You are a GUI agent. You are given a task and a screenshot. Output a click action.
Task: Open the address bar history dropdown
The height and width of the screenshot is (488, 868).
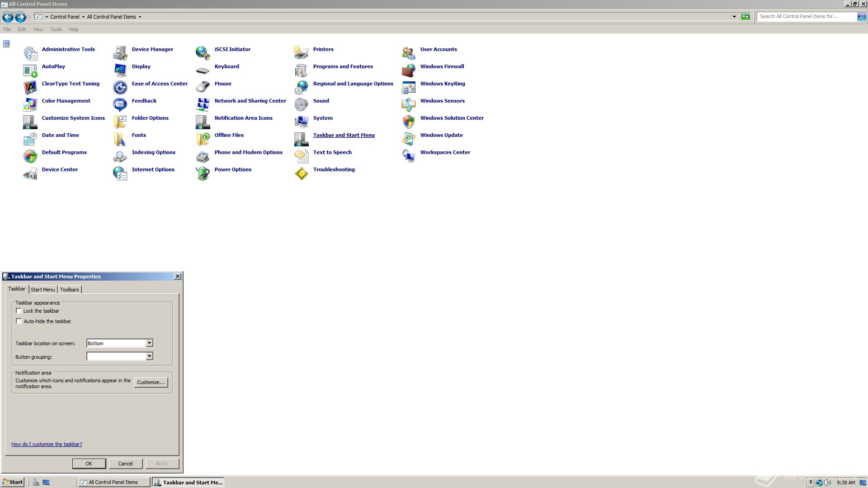coord(734,17)
